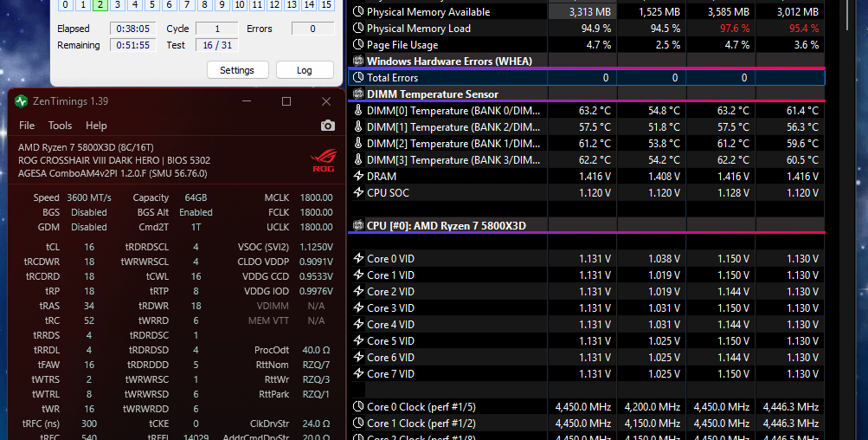Click thermometer icon for DIMM[1] Temperature

coord(358,127)
